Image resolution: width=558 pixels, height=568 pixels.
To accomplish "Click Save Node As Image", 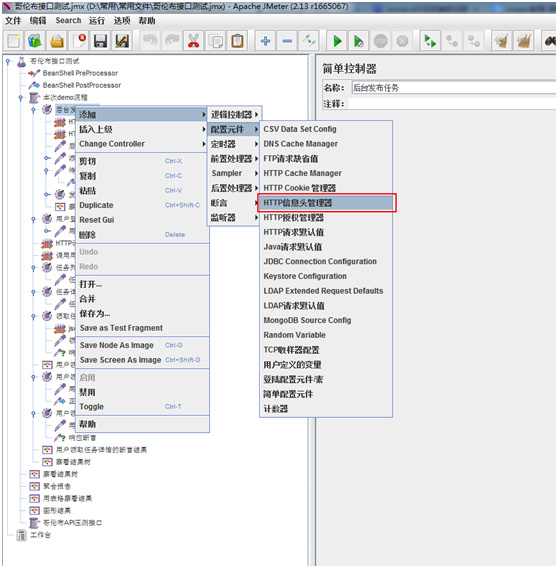I will click(142, 345).
